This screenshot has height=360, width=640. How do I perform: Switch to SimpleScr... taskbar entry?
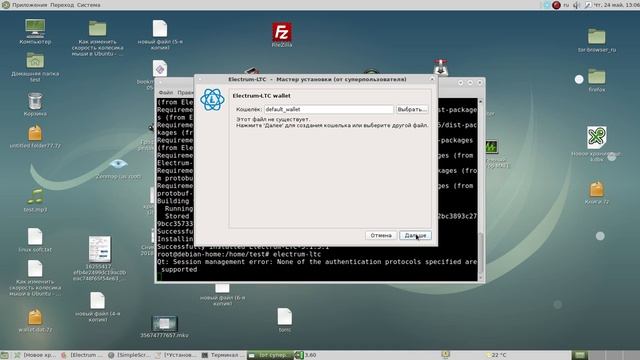click(129, 355)
